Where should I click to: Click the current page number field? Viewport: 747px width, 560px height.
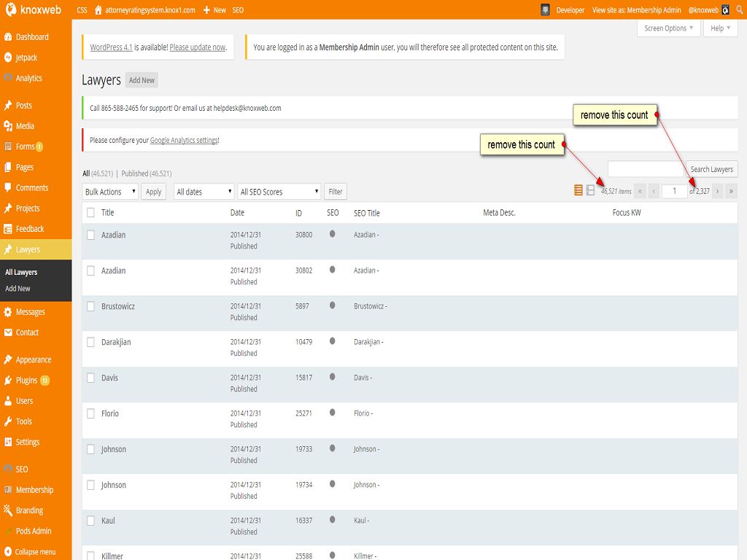674,191
